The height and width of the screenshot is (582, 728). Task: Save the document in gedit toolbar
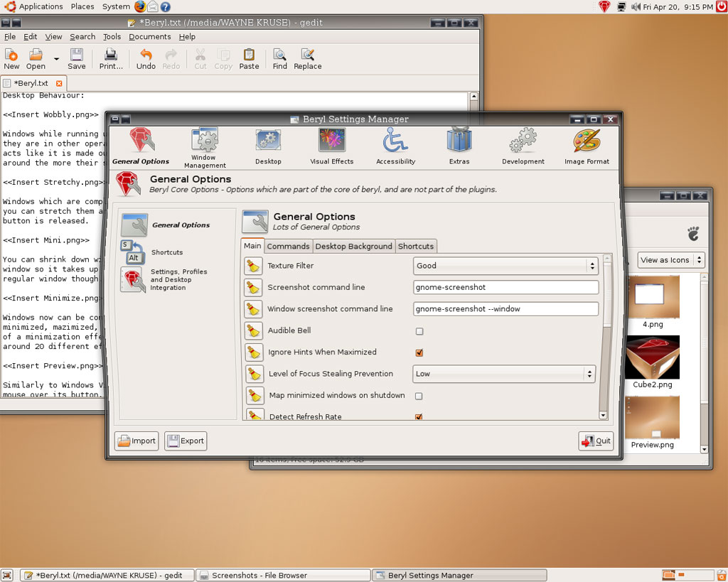coord(77,60)
